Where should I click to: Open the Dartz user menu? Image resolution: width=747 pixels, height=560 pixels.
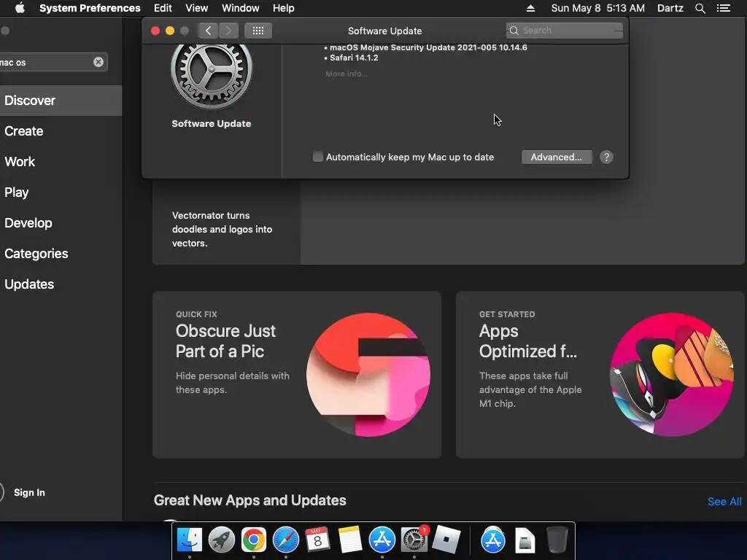(x=670, y=8)
